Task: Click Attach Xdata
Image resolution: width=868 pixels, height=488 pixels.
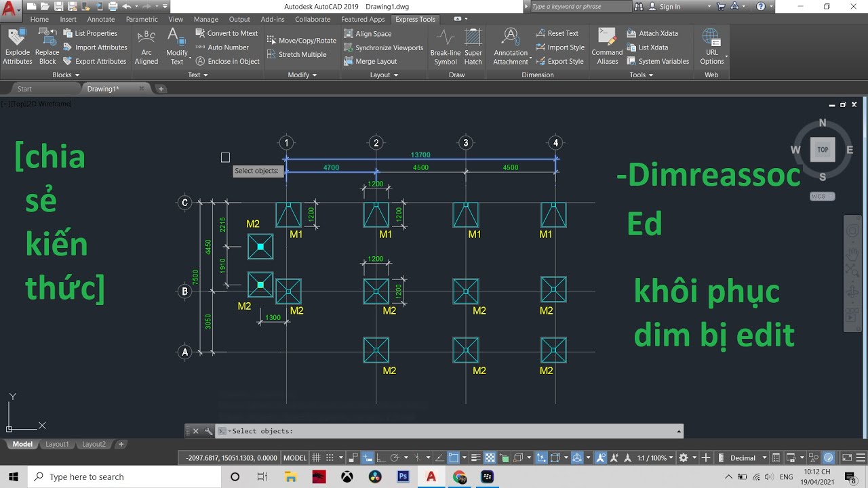Action: pos(652,33)
